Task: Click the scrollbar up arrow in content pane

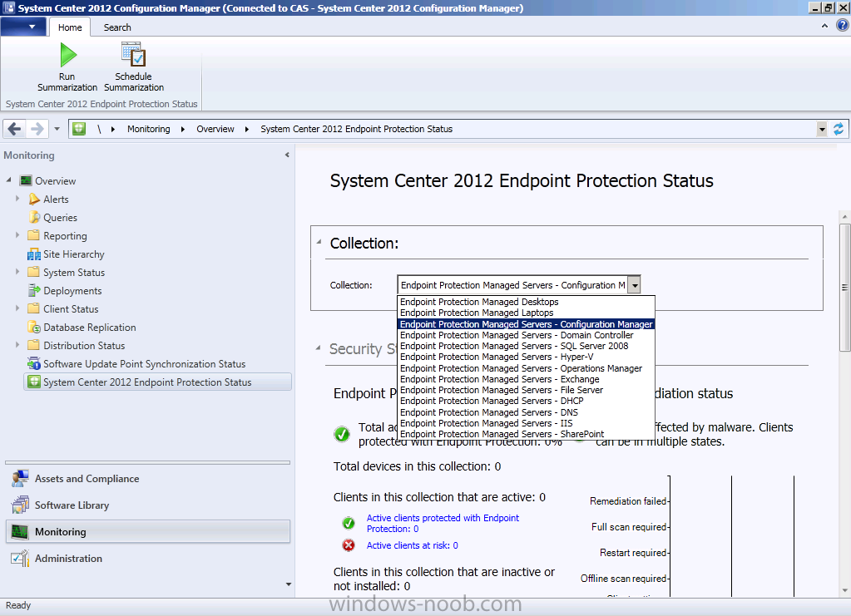Action: point(844,216)
